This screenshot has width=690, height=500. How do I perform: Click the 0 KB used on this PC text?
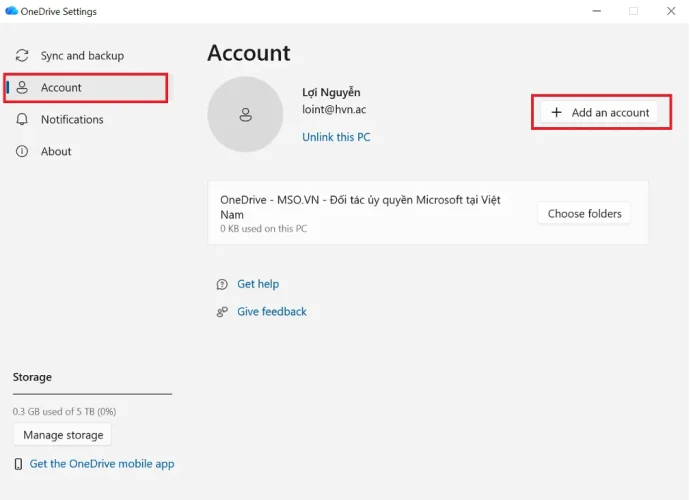point(264,228)
